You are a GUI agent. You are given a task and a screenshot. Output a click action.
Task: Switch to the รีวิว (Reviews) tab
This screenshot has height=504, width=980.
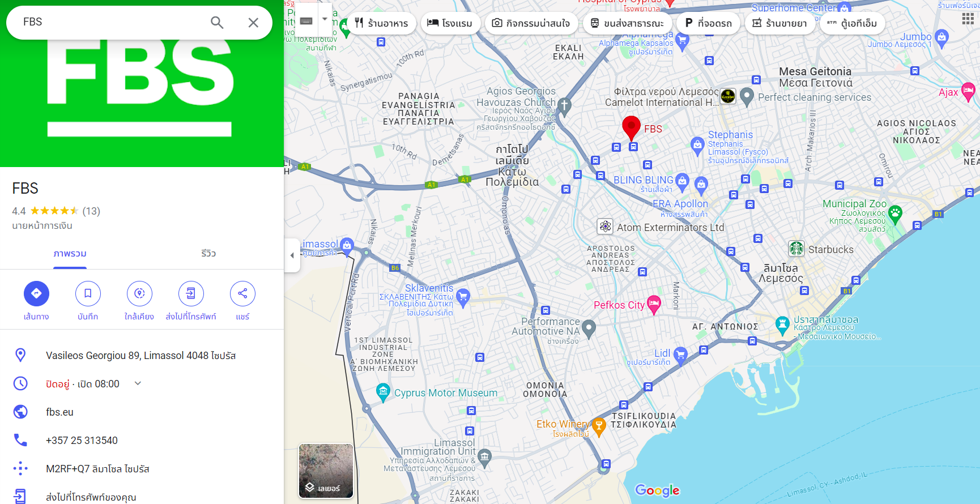pyautogui.click(x=208, y=254)
